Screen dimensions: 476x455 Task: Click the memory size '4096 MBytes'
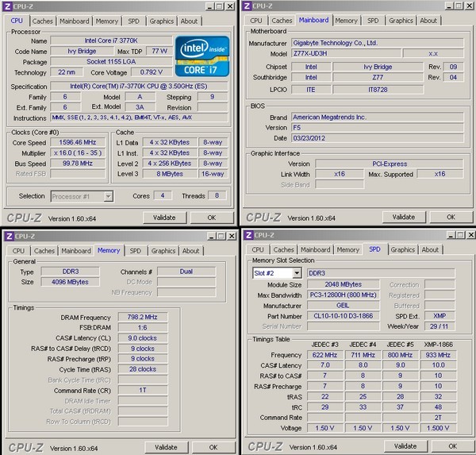pyautogui.click(x=70, y=282)
